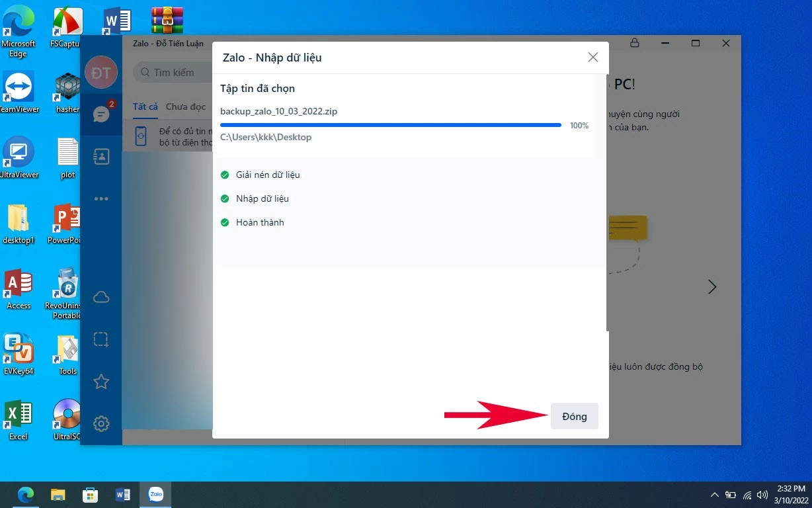Click the Đóng button in dialog
The height and width of the screenshot is (508, 812).
click(x=574, y=416)
